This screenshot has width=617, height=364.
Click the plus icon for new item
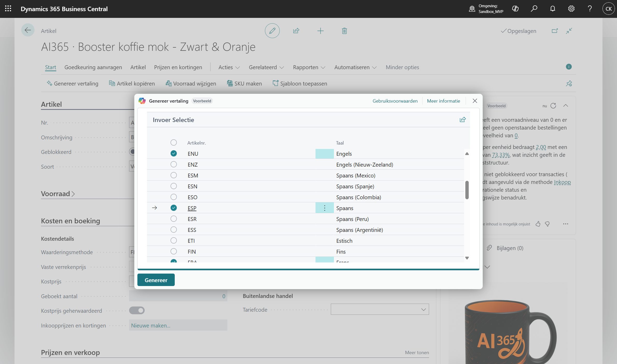coord(320,31)
